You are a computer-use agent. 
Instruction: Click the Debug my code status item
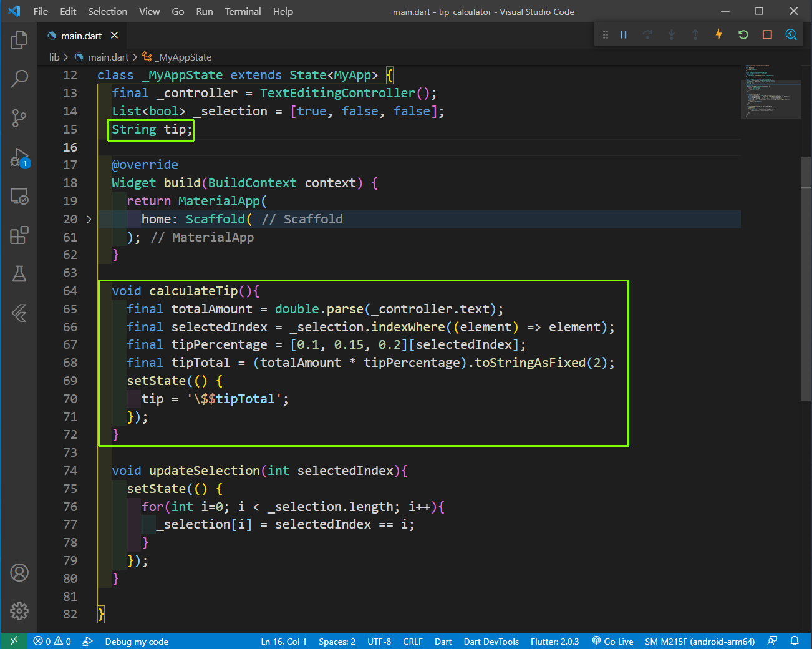point(137,642)
